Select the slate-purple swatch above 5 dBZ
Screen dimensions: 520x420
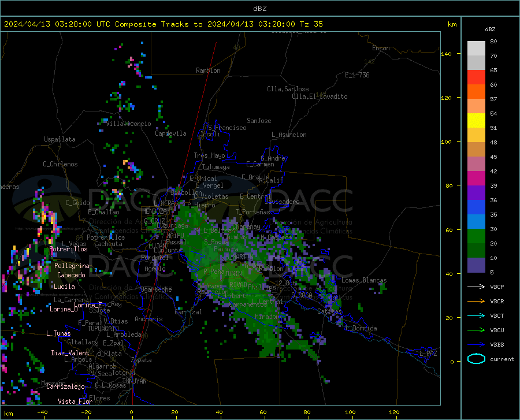pos(476,265)
